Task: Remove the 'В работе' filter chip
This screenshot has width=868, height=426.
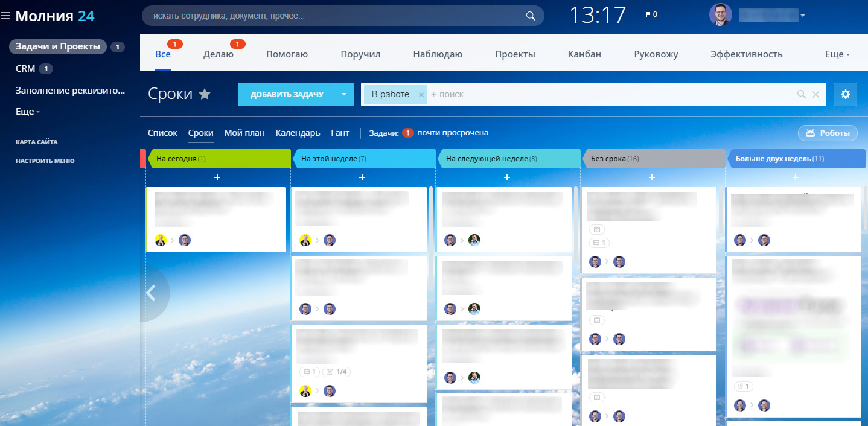Action: [421, 95]
